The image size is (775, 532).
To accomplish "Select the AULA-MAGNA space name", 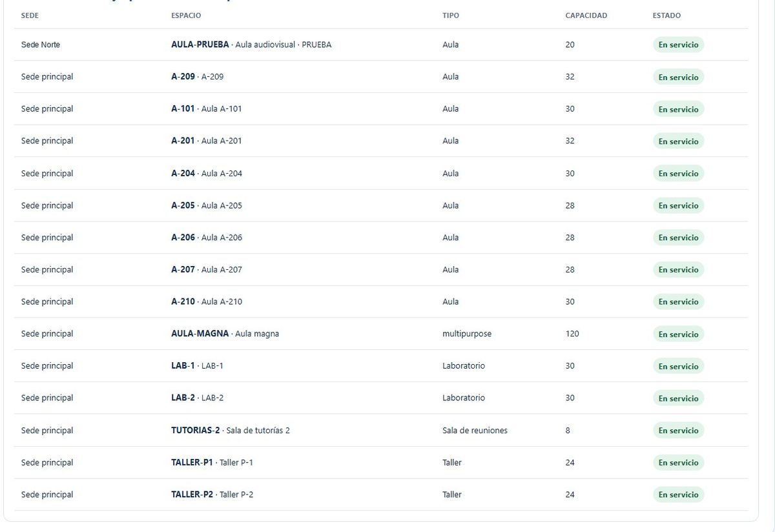I will (200, 334).
